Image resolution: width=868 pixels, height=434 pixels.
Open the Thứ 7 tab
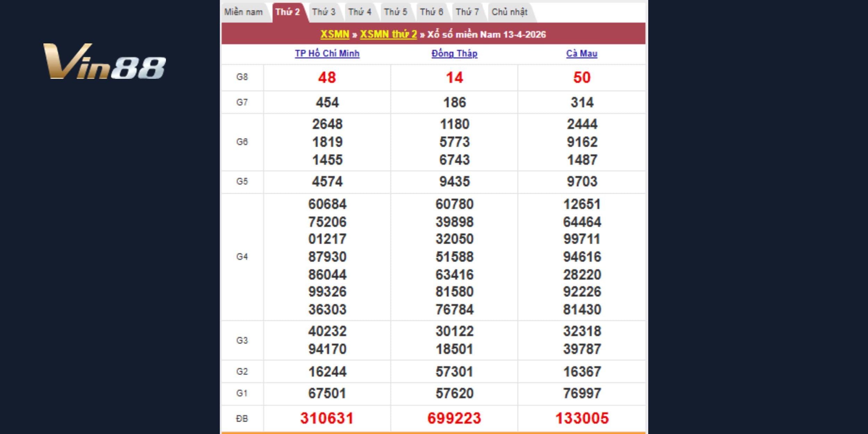467,12
